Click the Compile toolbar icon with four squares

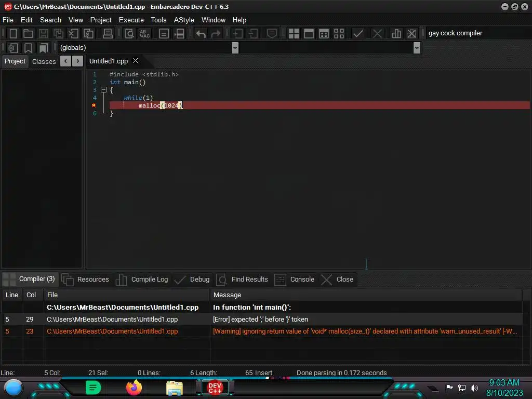(294, 33)
